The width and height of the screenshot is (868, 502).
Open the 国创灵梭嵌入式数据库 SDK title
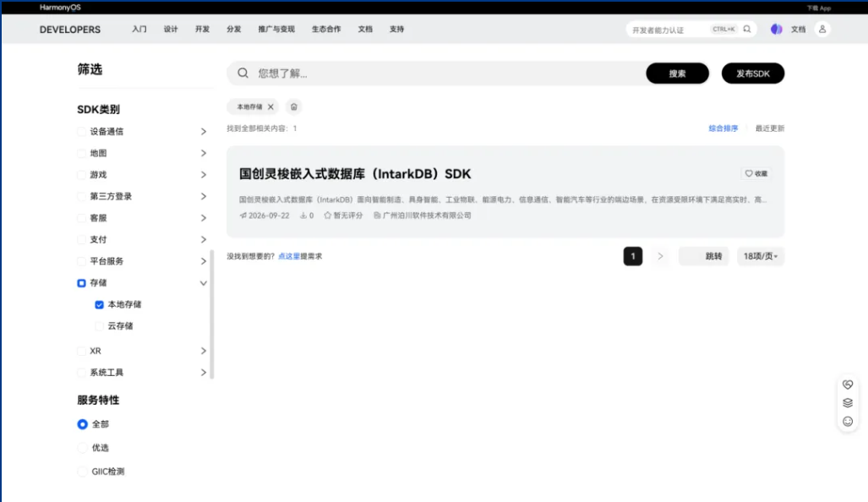point(355,174)
